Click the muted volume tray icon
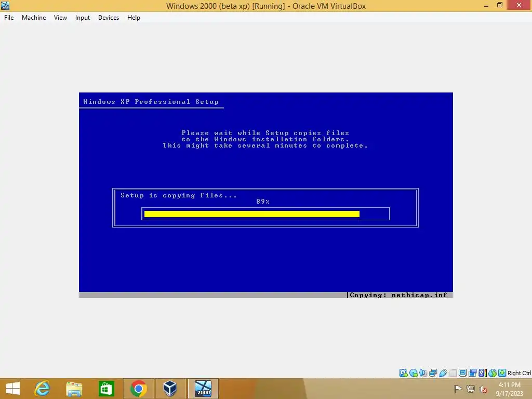 pyautogui.click(x=483, y=389)
